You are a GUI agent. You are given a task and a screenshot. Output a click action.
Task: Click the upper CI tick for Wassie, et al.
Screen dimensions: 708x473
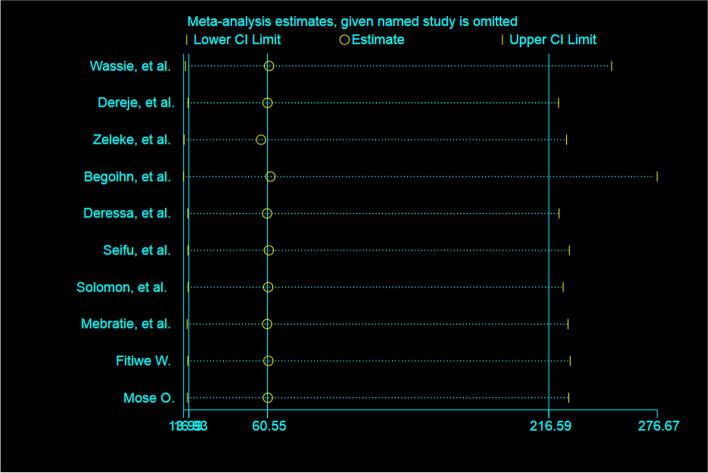[611, 66]
